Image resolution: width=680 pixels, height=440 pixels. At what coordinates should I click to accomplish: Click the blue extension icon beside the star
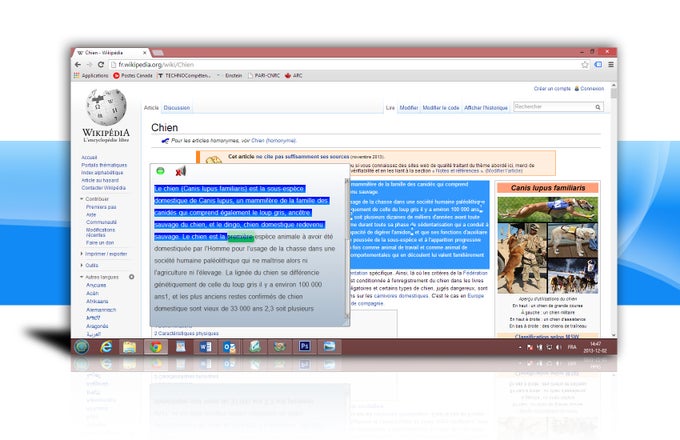[598, 65]
